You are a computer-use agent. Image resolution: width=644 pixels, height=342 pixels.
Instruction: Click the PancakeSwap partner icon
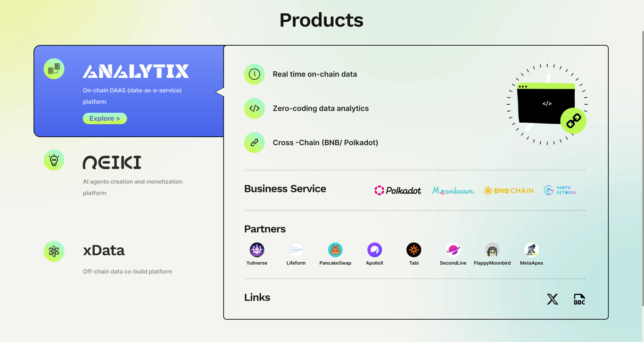click(335, 250)
